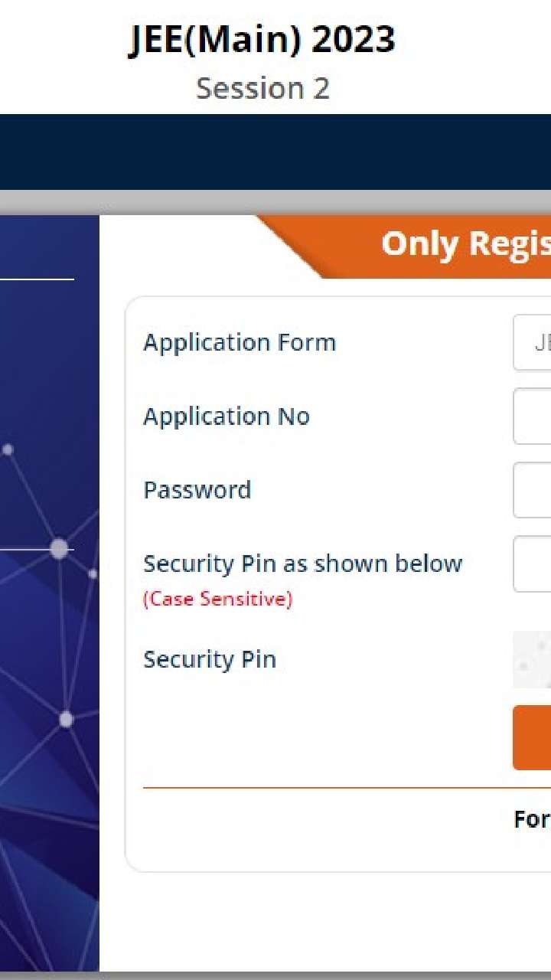
Task: Click the orange divider line above "For"
Action: tap(347, 787)
